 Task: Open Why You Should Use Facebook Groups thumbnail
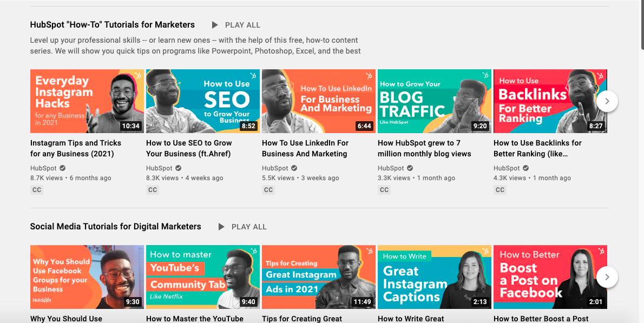tap(87, 277)
